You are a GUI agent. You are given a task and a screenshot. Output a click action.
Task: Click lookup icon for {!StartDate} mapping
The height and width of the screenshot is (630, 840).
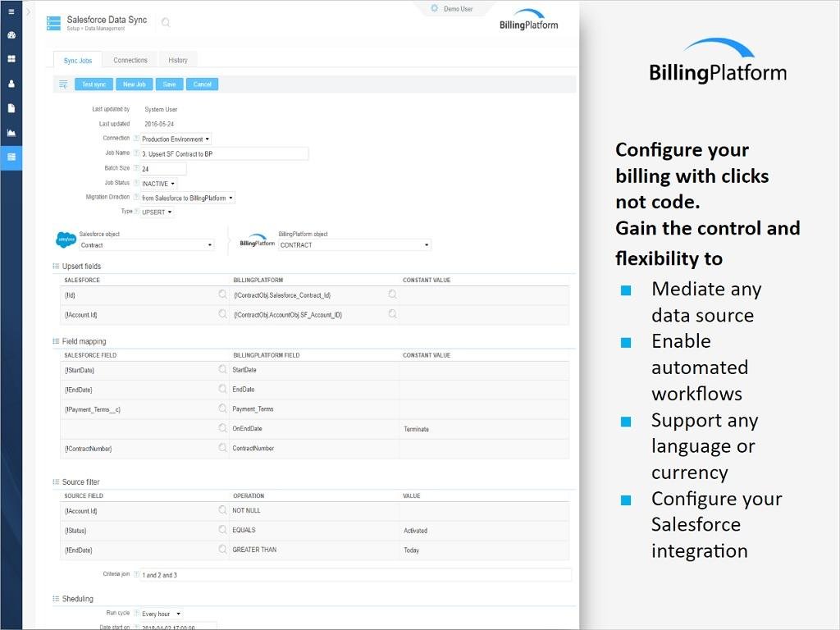pyautogui.click(x=223, y=369)
